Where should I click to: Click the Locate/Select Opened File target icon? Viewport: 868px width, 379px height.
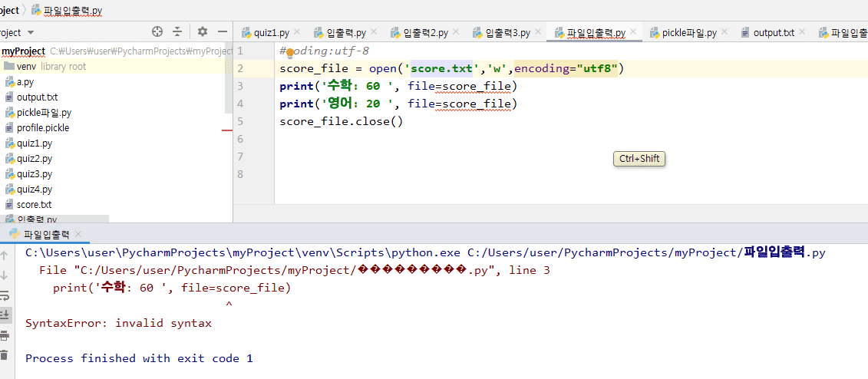coord(157,31)
